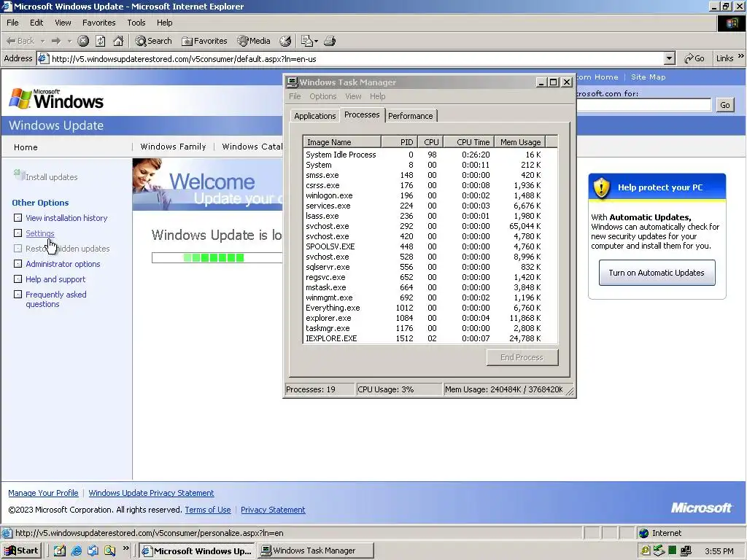The height and width of the screenshot is (560, 747).
Task: Launch Show Desktop from quick launch
Action: [x=60, y=551]
